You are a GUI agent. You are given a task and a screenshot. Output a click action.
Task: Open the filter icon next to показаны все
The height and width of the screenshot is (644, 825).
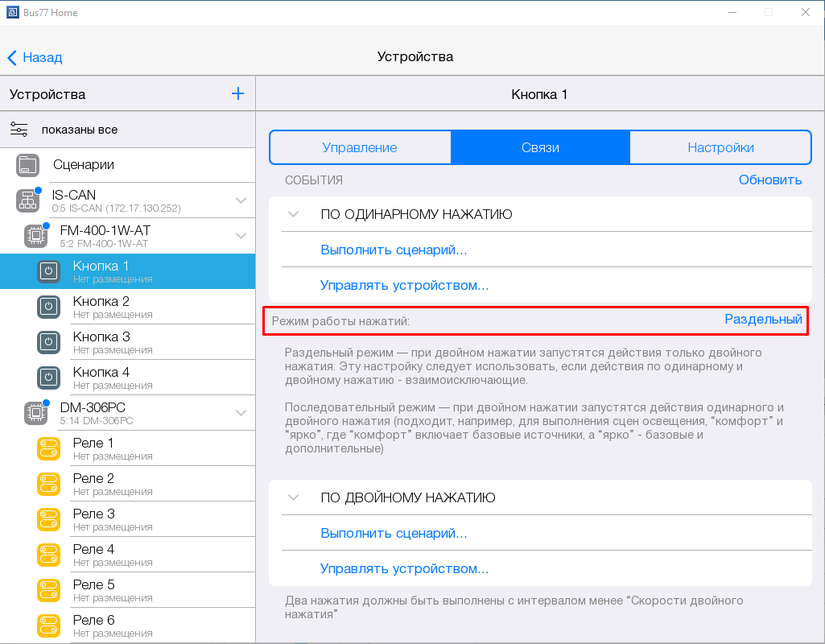pos(19,130)
